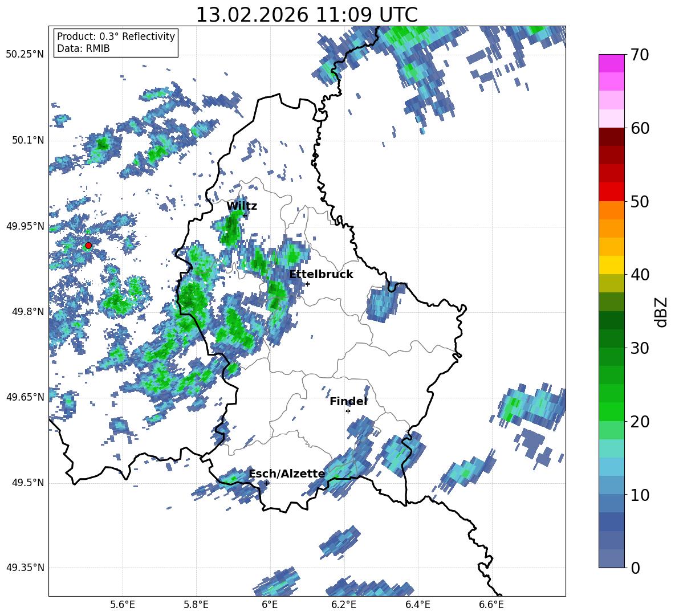
Task: Click the 60 value on the colorbar
Action: coord(640,128)
